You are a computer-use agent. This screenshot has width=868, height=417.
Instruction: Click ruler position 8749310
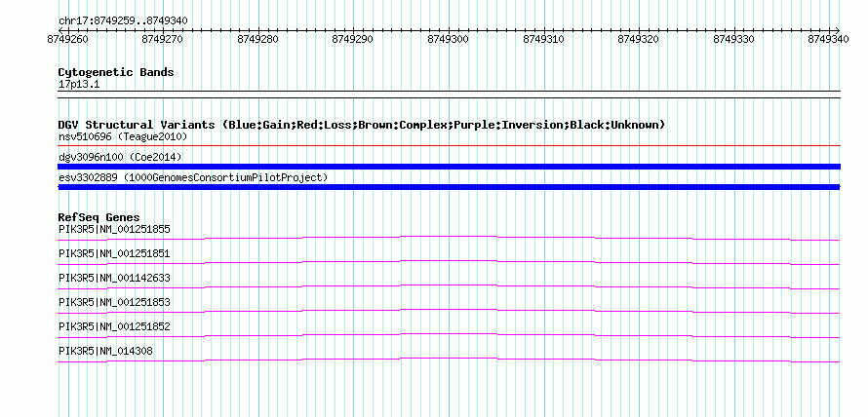pyautogui.click(x=543, y=39)
